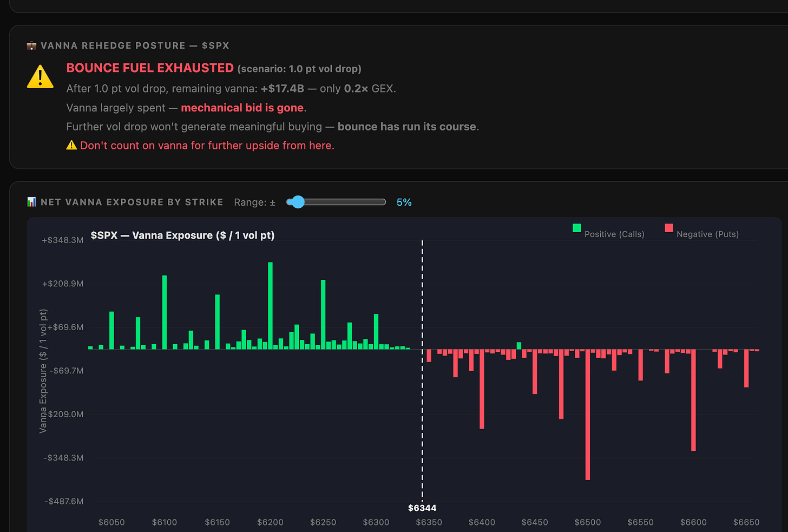Select the "5%" range value
Image resolution: width=788 pixels, height=532 pixels.
click(404, 202)
